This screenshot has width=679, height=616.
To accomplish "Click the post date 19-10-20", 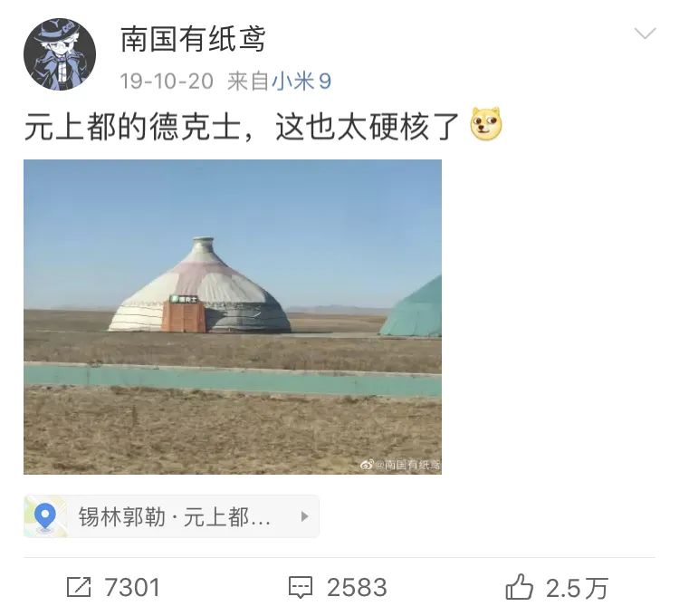I will pyautogui.click(x=167, y=81).
